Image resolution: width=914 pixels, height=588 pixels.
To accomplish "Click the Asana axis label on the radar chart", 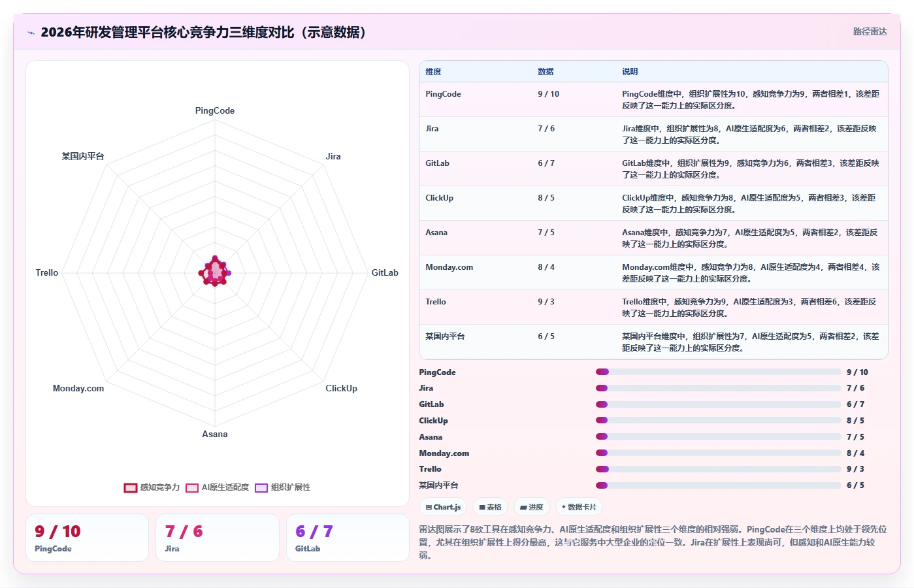I will coord(215,434).
